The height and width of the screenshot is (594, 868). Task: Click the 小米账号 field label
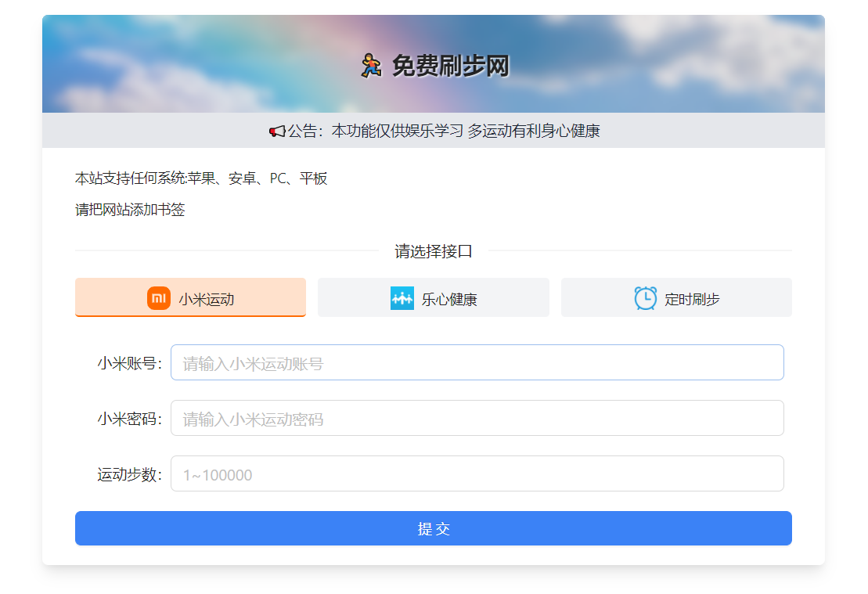(129, 363)
